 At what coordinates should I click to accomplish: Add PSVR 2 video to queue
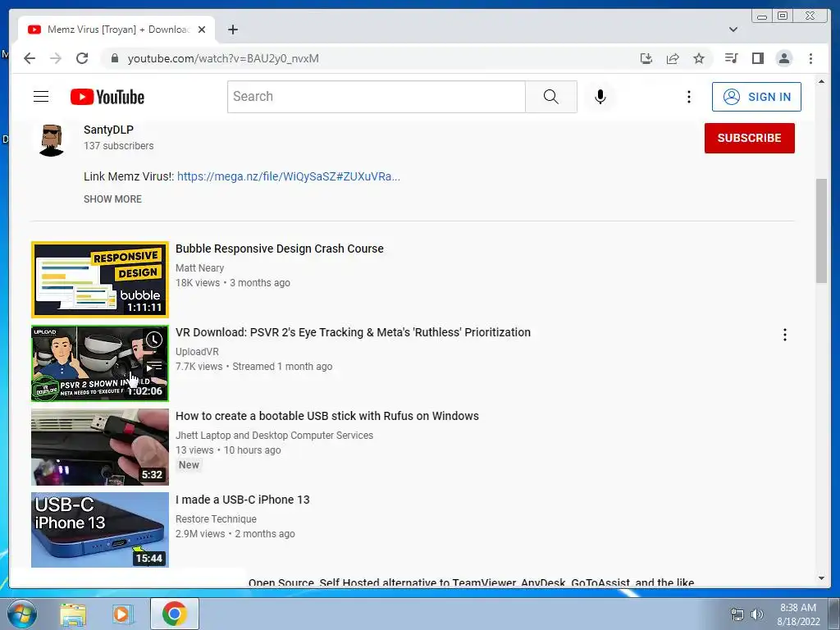tap(153, 367)
